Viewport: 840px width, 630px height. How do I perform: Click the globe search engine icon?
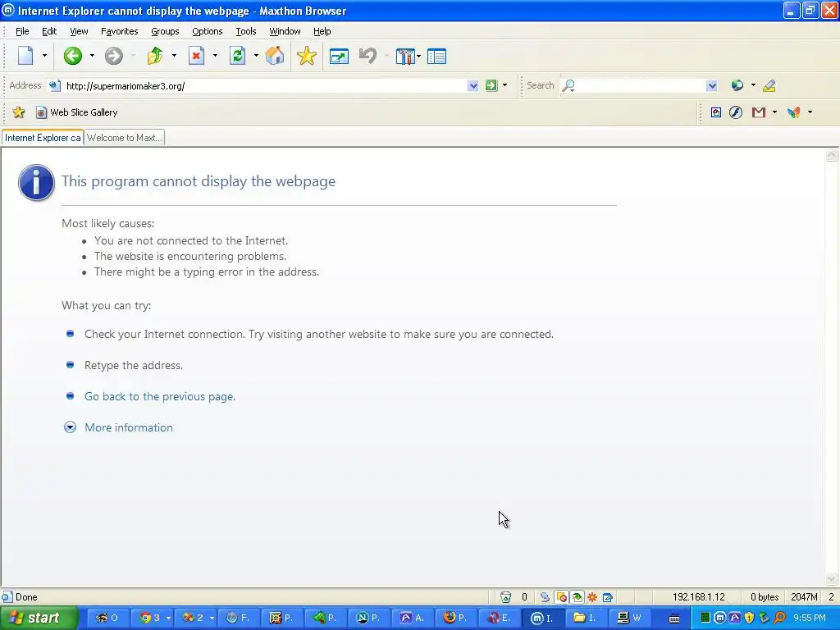(x=737, y=85)
